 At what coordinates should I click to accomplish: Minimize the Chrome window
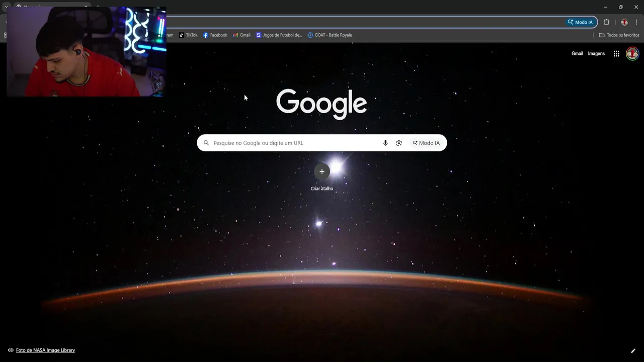click(605, 7)
